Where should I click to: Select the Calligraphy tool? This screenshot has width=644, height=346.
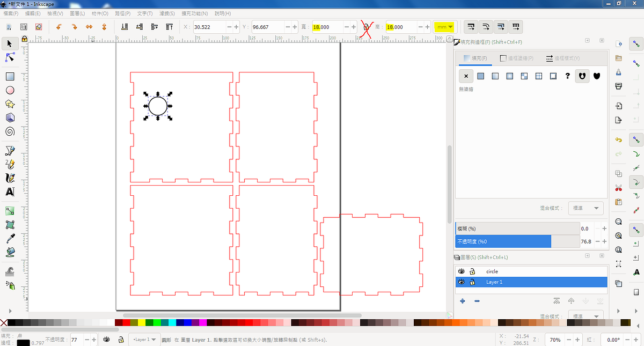pyautogui.click(x=10, y=178)
